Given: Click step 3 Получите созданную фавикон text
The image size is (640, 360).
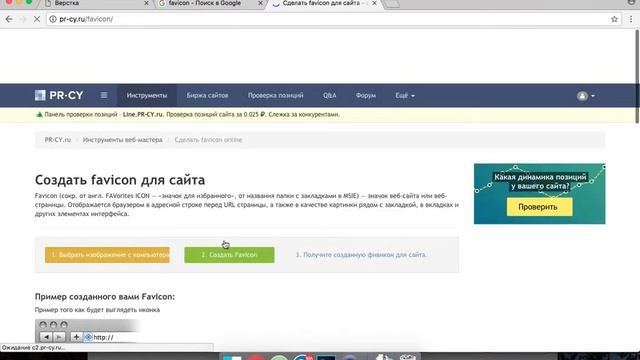Looking at the screenshot, I should tap(361, 255).
